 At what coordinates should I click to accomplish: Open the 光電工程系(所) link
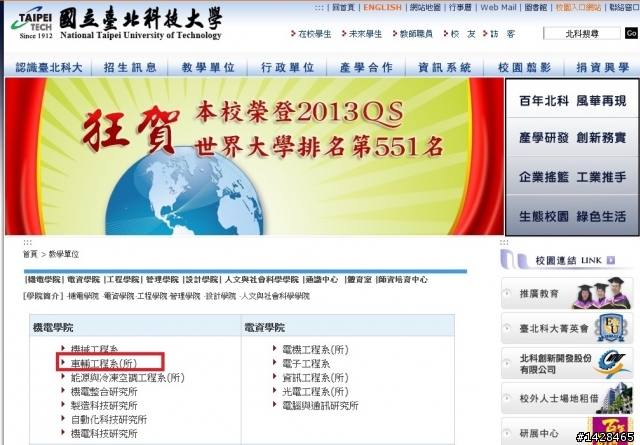point(315,392)
